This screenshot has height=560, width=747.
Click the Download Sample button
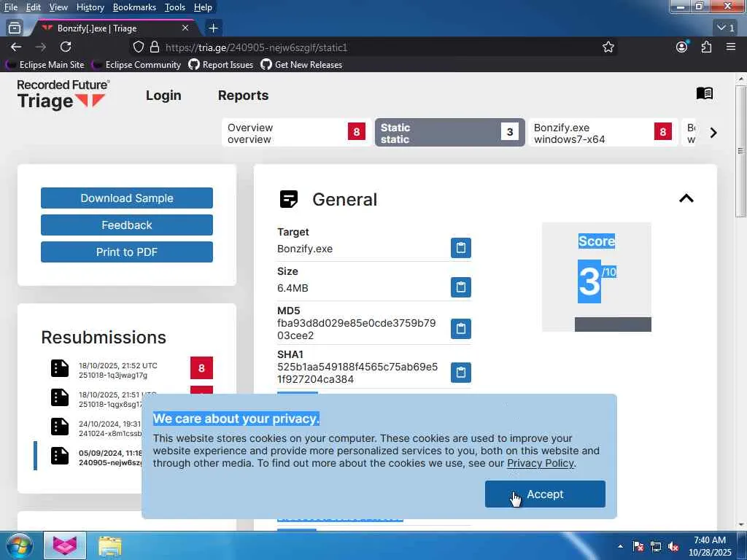pyautogui.click(x=127, y=198)
